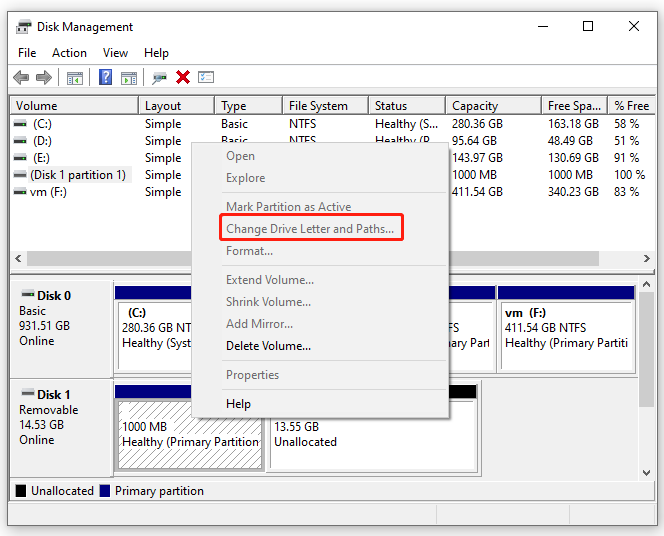Click Change Drive Letter and Paths option

[309, 229]
